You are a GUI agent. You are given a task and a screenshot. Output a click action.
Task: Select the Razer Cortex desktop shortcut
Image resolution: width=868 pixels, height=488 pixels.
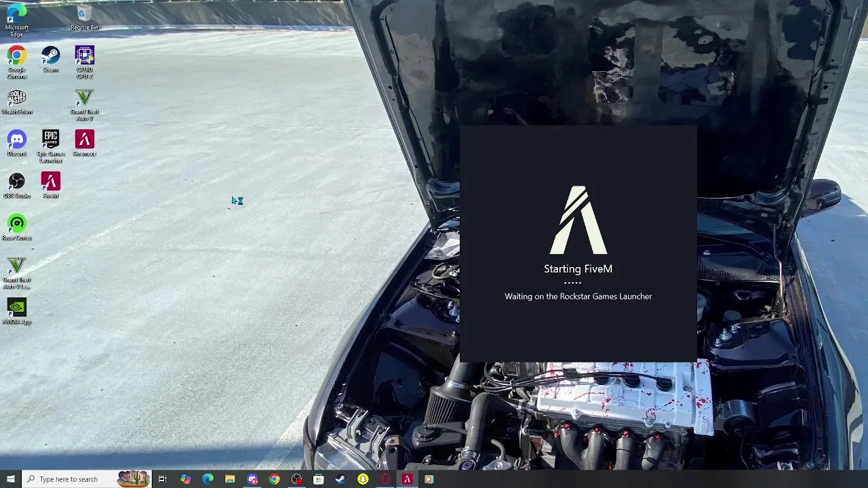(16, 227)
